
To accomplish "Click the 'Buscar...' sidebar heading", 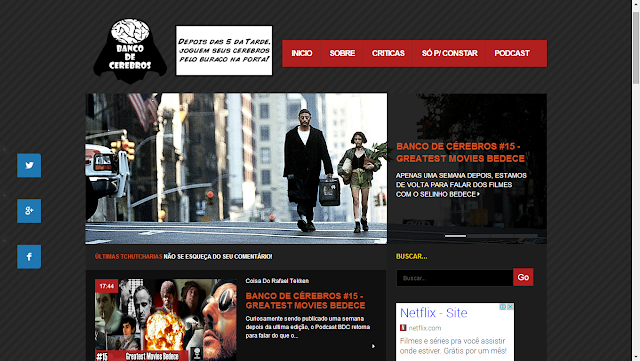I will coord(411,256).
